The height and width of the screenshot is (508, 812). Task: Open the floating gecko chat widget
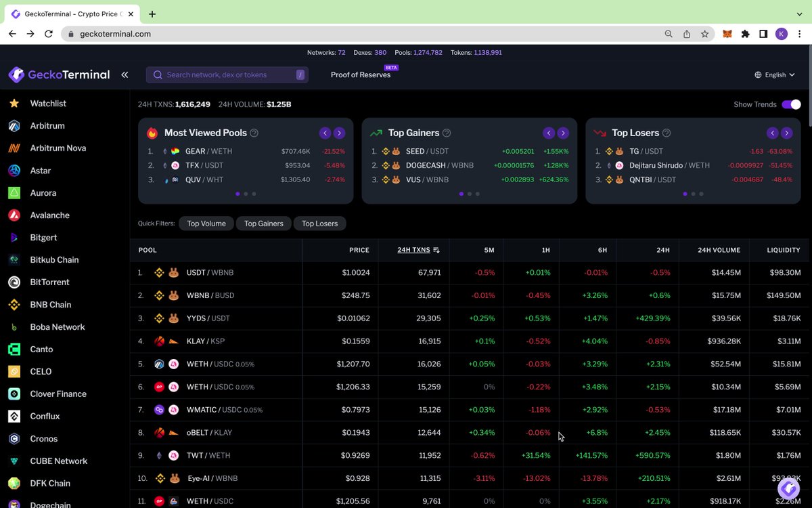coord(788,488)
